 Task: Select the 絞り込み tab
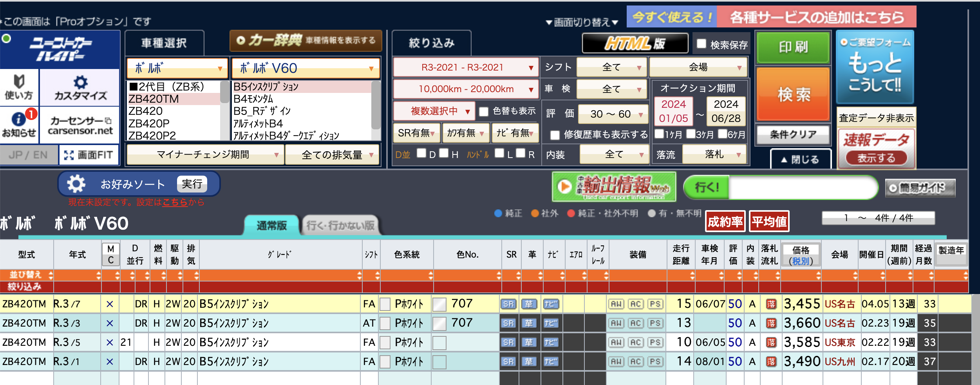point(431,43)
